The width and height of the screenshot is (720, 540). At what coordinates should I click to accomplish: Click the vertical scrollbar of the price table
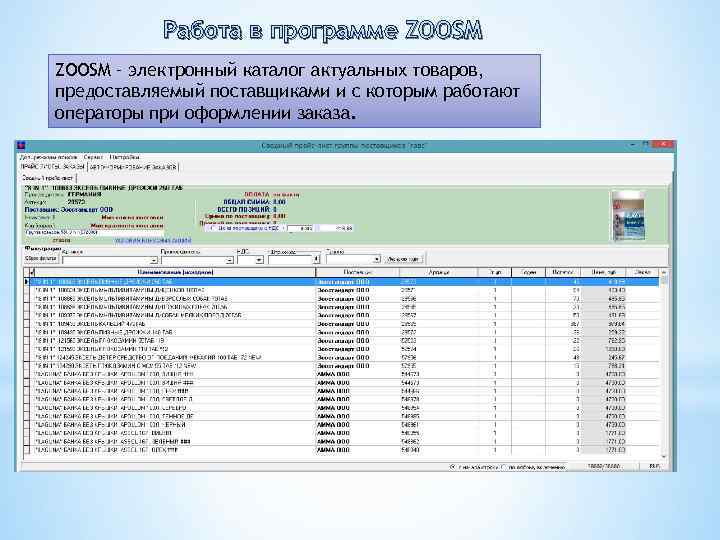664,363
